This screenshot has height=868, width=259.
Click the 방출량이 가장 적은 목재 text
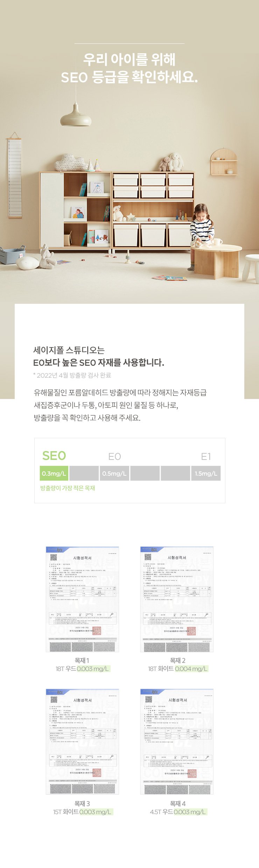point(68,488)
